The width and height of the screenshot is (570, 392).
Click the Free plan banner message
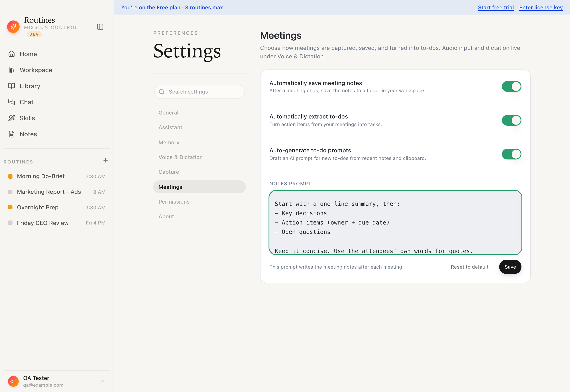pos(173,8)
